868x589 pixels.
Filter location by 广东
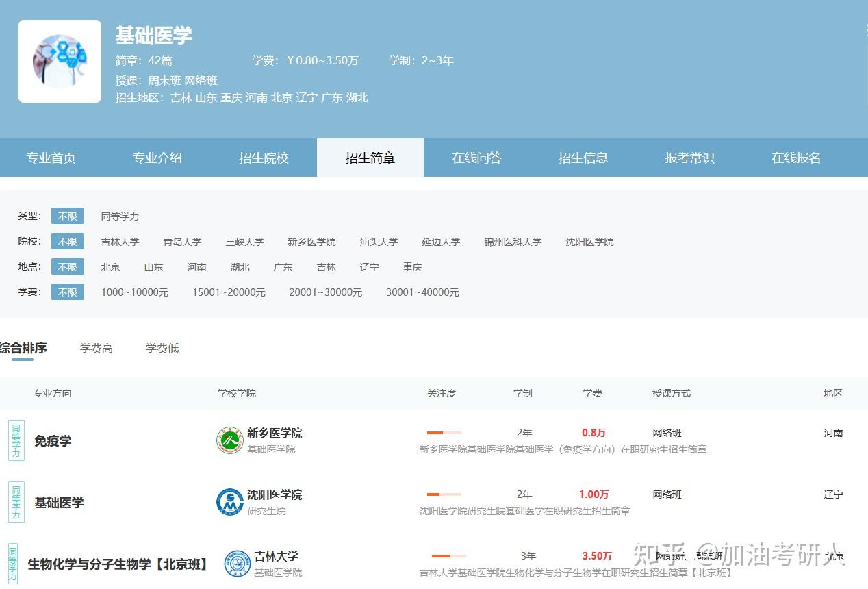click(x=283, y=266)
